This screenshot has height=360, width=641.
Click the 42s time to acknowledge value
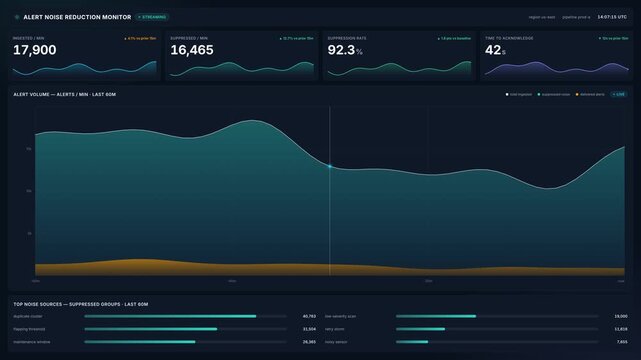point(495,50)
